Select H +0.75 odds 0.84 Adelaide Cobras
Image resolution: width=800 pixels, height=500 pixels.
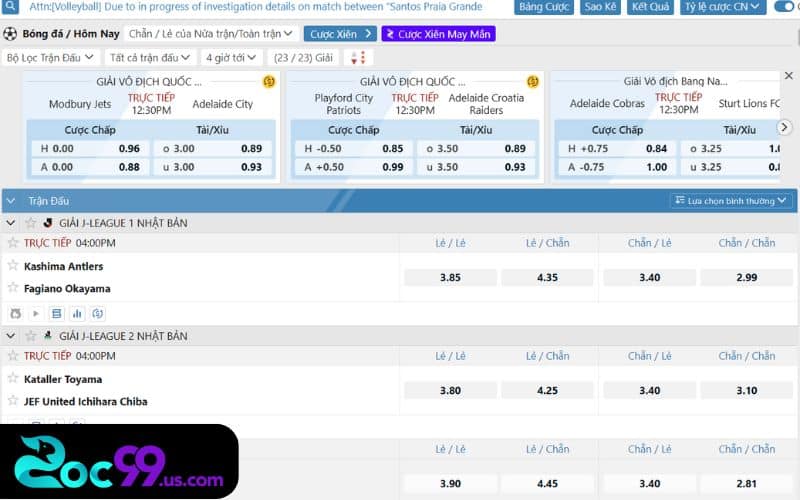tap(618, 148)
